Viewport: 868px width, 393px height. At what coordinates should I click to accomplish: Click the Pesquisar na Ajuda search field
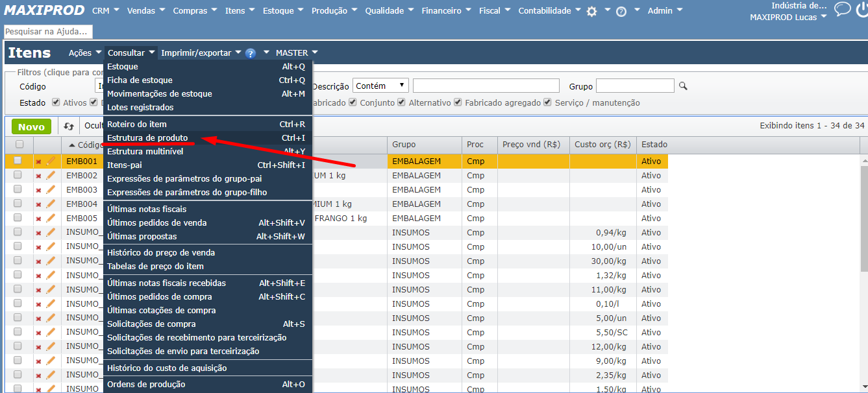pos(48,32)
